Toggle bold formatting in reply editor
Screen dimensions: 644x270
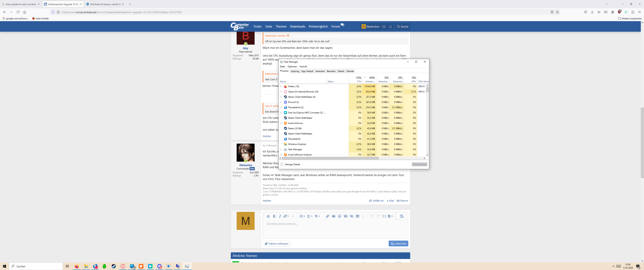[274, 216]
